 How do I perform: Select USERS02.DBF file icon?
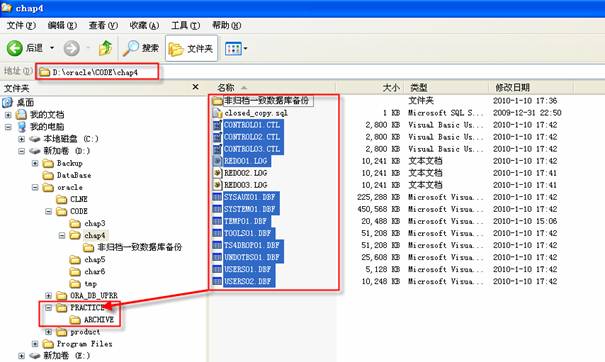[x=217, y=281]
